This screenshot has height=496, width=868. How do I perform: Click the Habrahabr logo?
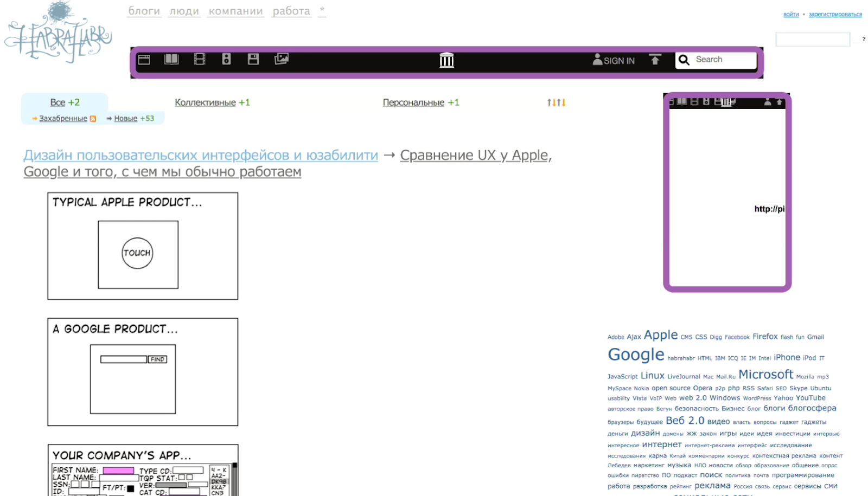point(58,33)
